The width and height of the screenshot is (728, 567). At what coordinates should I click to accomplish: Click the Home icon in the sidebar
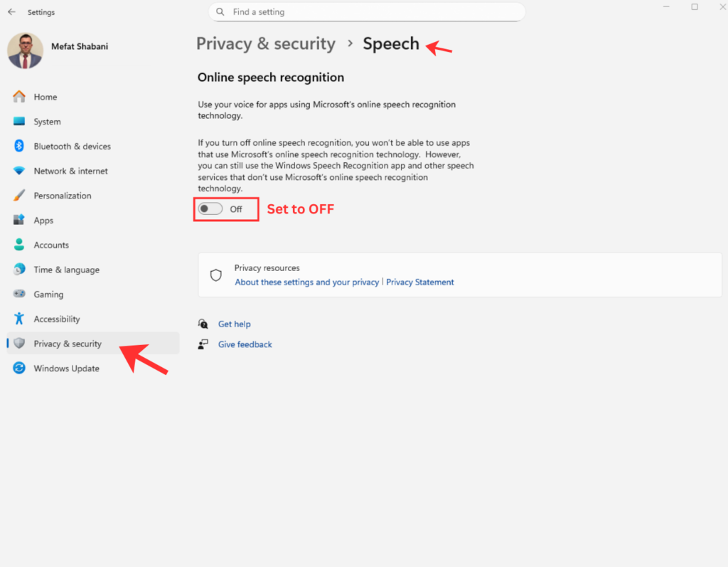point(19,97)
